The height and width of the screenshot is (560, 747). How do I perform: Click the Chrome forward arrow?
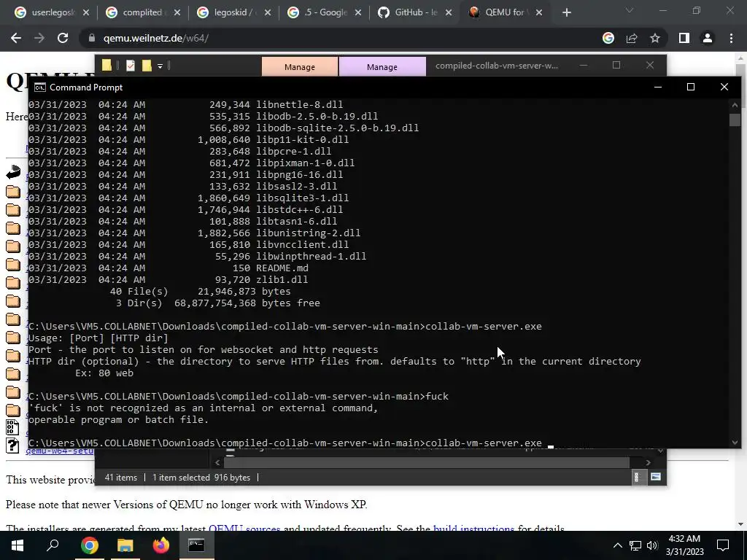tap(39, 38)
